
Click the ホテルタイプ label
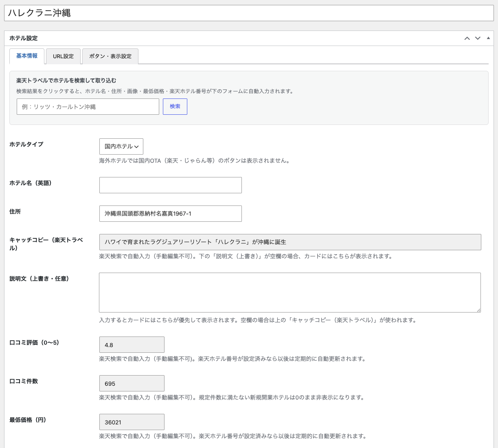(x=26, y=144)
